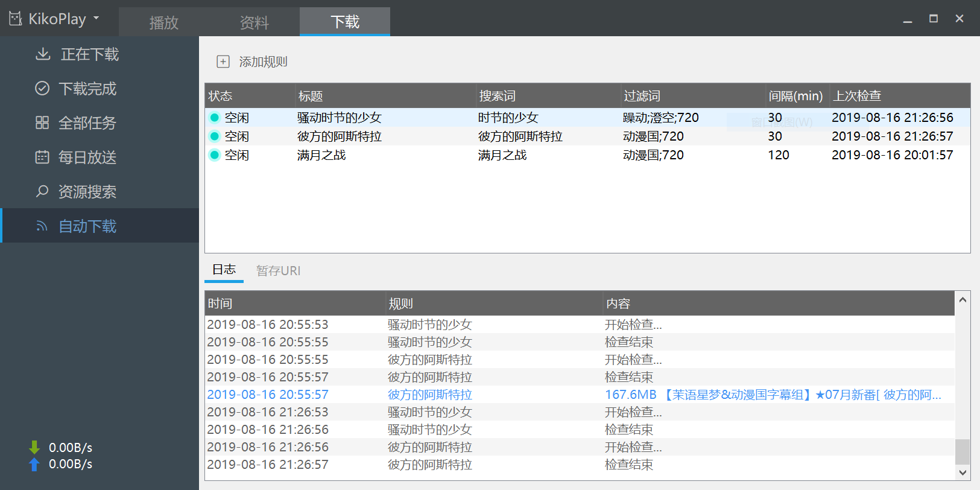Open the 下载完成 sidebar page

(100, 89)
